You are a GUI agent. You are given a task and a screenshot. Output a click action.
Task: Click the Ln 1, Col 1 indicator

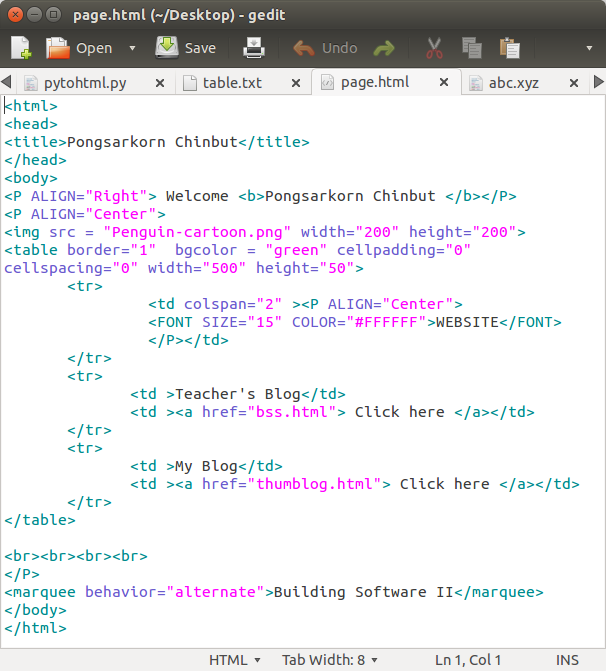(x=468, y=660)
